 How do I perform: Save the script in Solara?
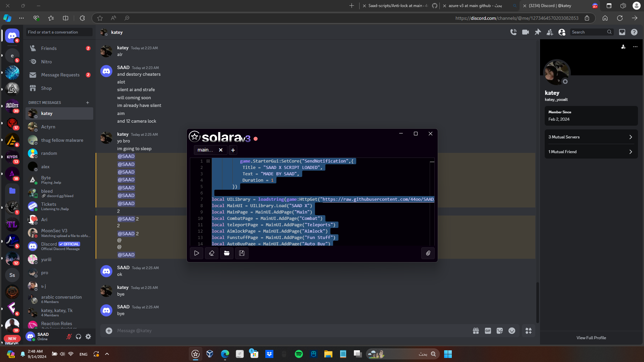click(x=242, y=253)
